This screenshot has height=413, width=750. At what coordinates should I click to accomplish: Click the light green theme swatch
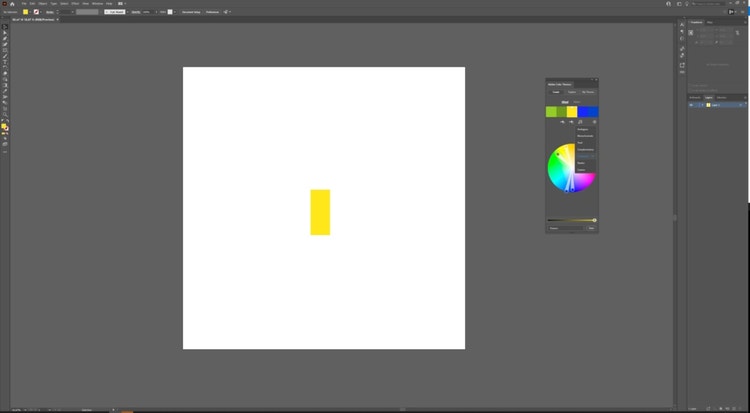coord(551,112)
